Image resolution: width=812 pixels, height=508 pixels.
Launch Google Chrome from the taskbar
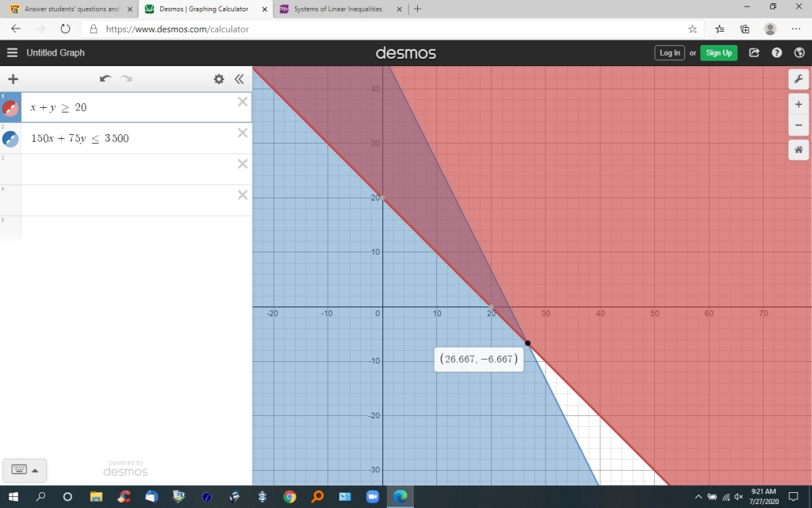tap(289, 497)
